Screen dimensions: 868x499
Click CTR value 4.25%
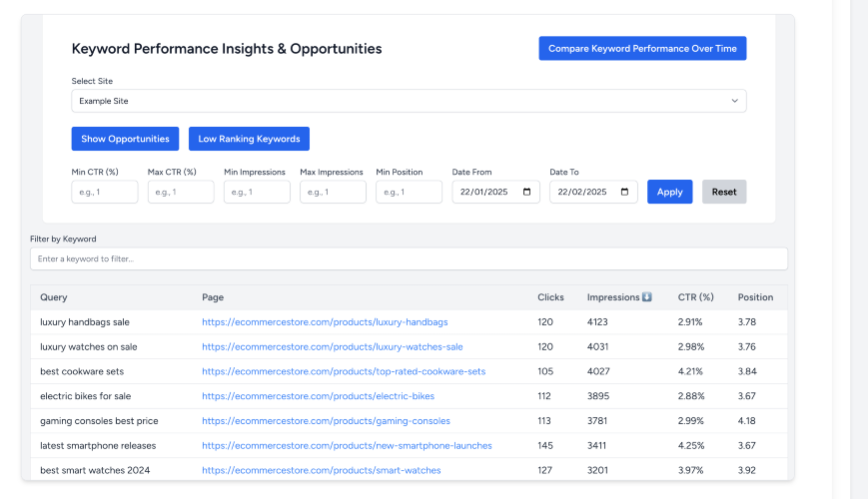coord(691,445)
